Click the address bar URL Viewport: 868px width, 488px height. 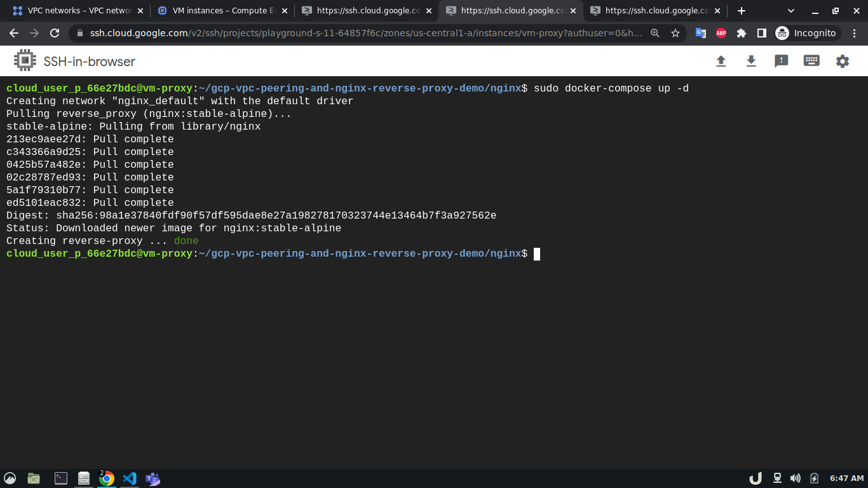coord(366,33)
